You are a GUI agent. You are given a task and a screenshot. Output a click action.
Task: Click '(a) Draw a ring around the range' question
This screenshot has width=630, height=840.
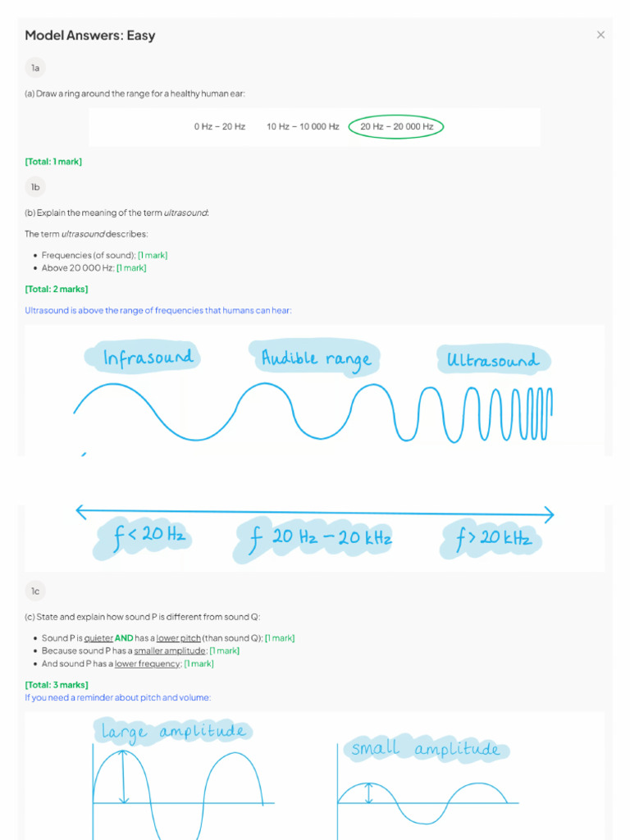(x=135, y=94)
